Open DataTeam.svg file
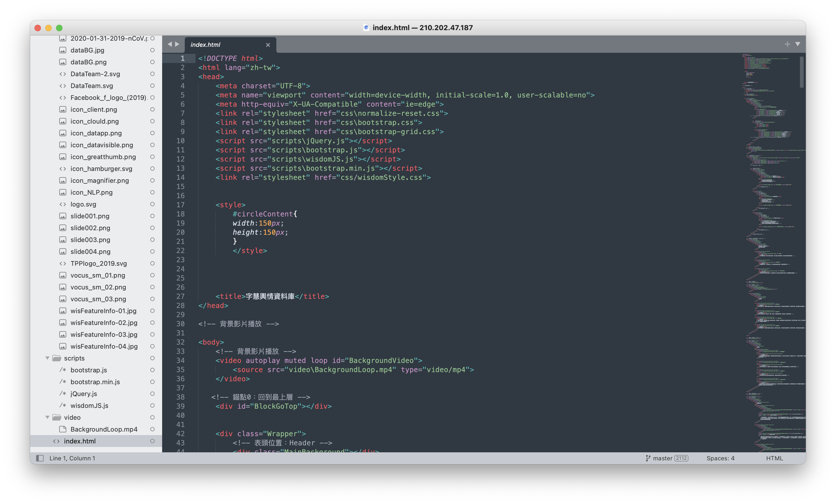 pyautogui.click(x=92, y=86)
